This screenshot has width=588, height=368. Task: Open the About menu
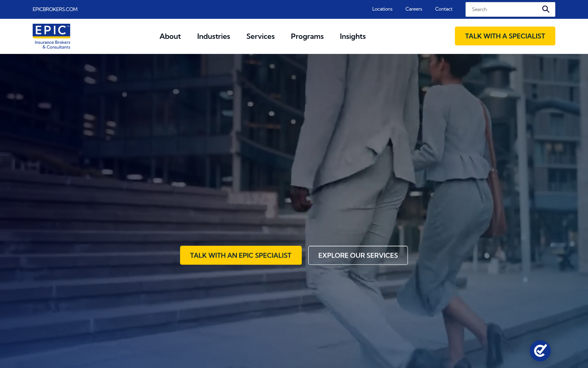point(170,36)
